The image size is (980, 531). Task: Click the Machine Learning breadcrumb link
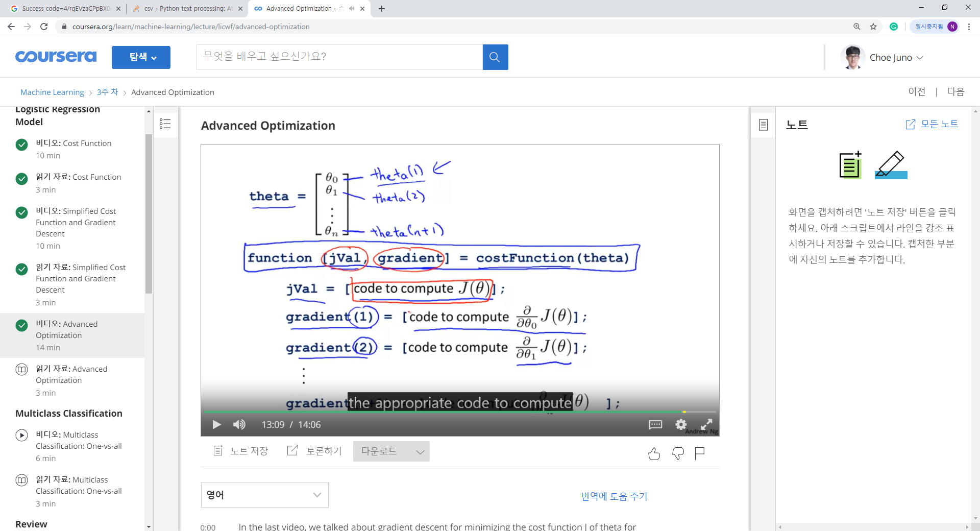[x=52, y=92]
